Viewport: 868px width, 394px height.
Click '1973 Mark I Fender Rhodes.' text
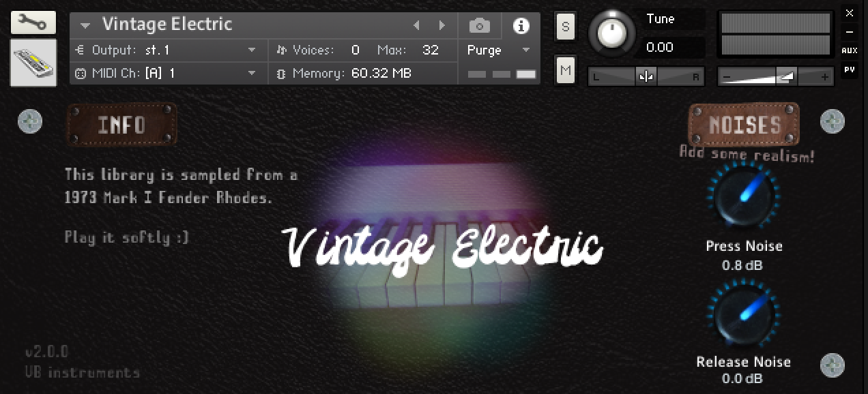[x=169, y=198]
